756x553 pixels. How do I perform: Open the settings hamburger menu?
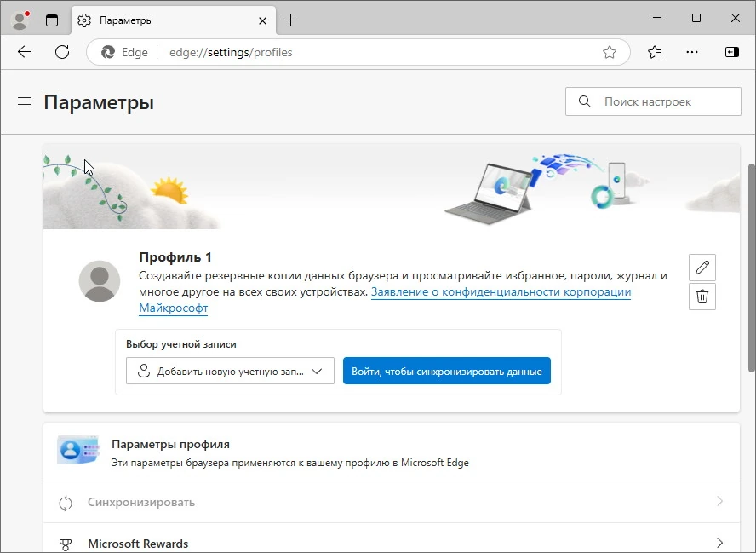pyautogui.click(x=25, y=101)
